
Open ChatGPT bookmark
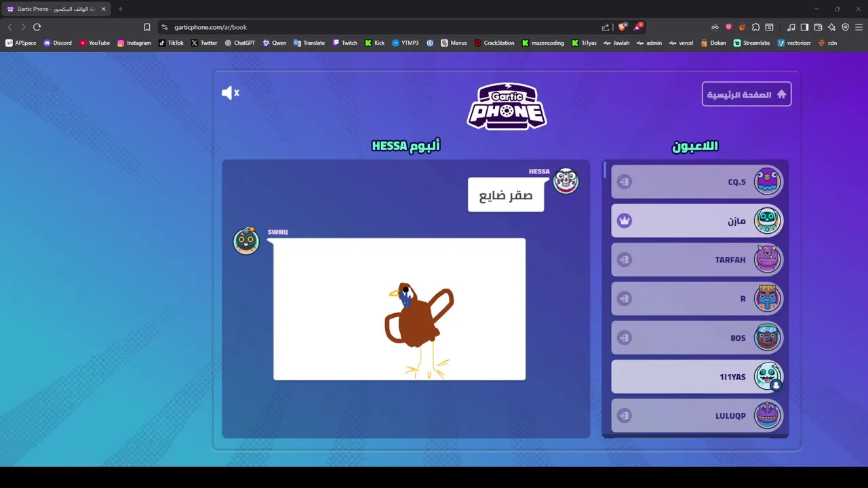pos(240,43)
